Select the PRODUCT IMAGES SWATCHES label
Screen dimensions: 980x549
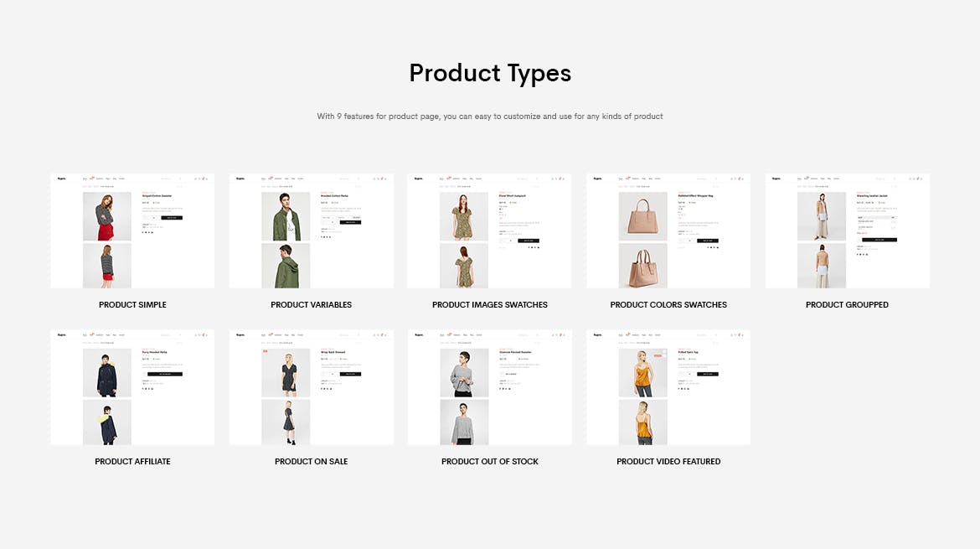click(x=489, y=304)
